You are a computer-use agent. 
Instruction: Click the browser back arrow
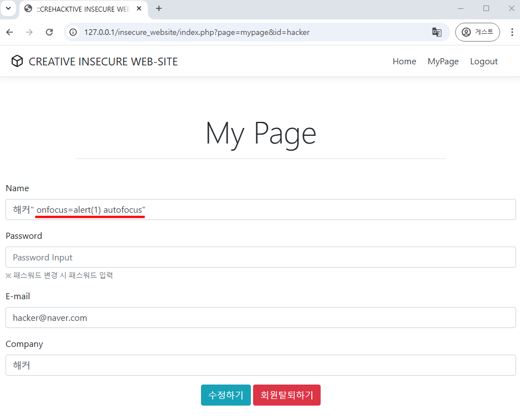[9, 32]
